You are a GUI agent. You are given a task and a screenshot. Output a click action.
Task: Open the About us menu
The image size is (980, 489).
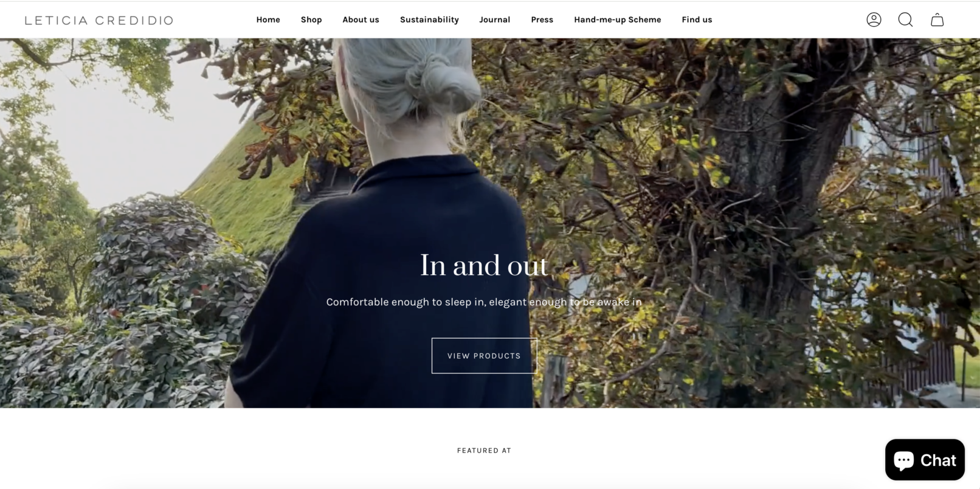[361, 19]
